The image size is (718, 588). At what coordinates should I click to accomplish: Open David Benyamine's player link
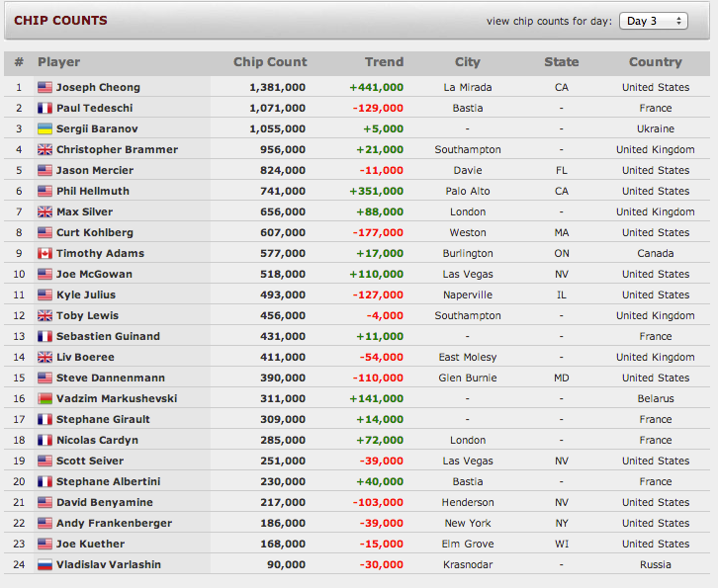pos(105,502)
